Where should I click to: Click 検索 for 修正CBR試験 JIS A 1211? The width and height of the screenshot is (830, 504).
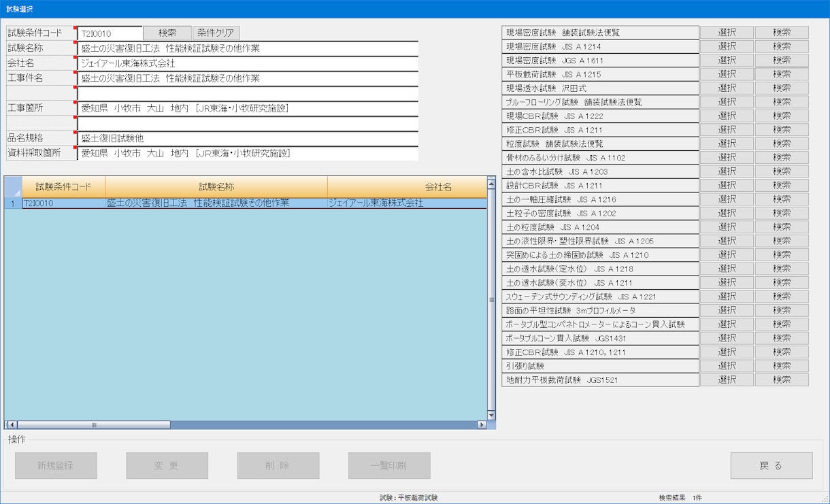coord(782,130)
